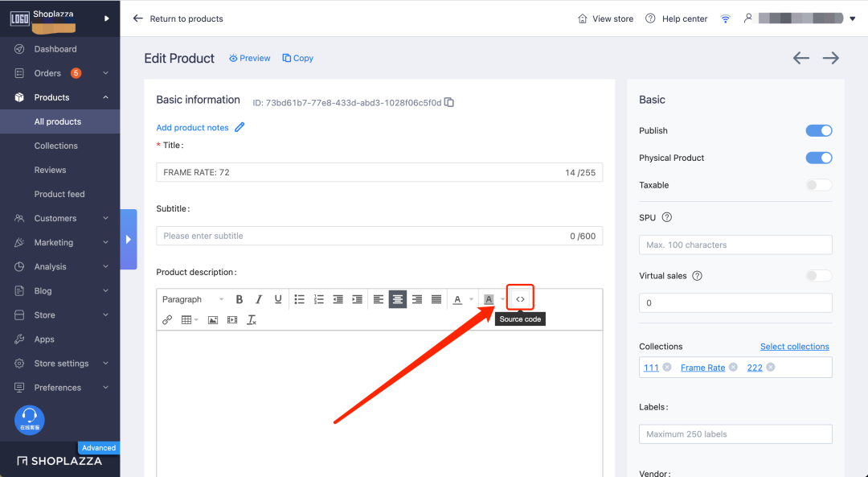This screenshot has width=868, height=477.
Task: Insert a numbered list
Action: click(x=319, y=299)
